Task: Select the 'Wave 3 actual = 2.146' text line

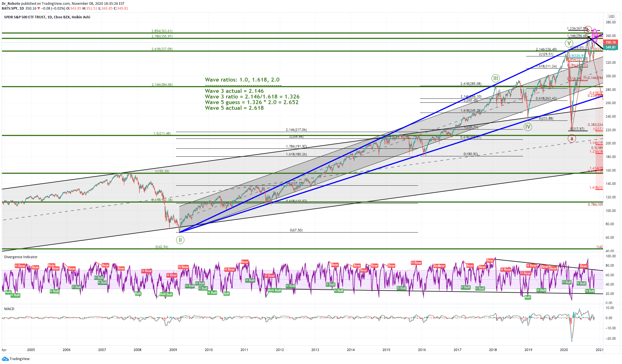Action: click(x=234, y=91)
